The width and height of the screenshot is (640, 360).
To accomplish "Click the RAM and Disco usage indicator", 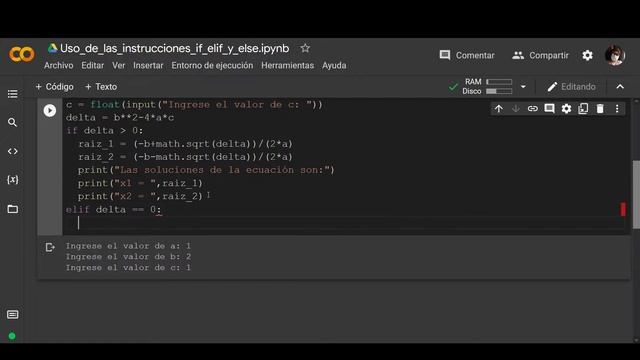I will 487,87.
